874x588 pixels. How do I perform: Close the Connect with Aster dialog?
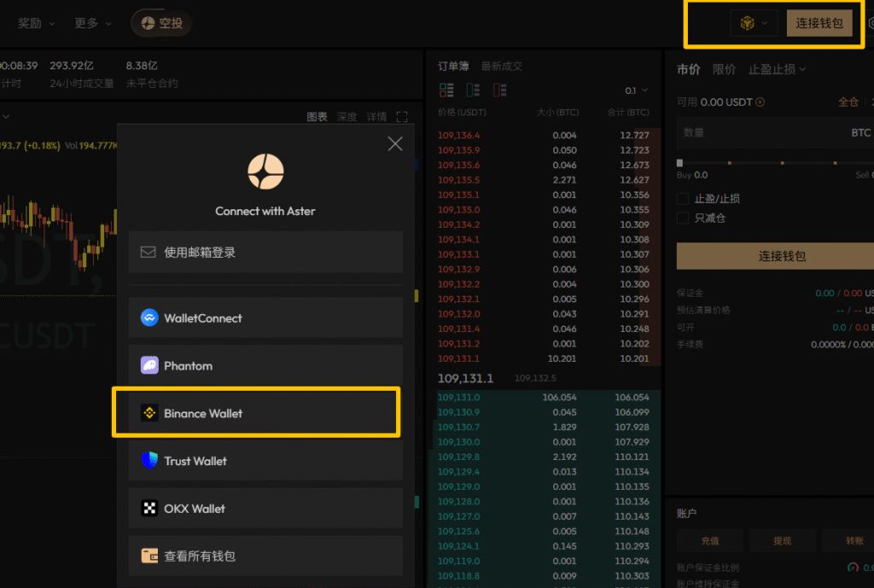[394, 144]
